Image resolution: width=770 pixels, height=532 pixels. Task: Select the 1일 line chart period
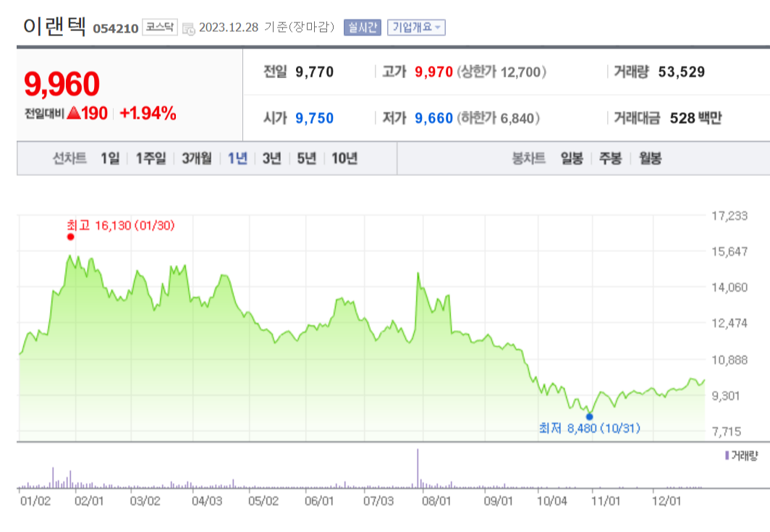[110, 159]
